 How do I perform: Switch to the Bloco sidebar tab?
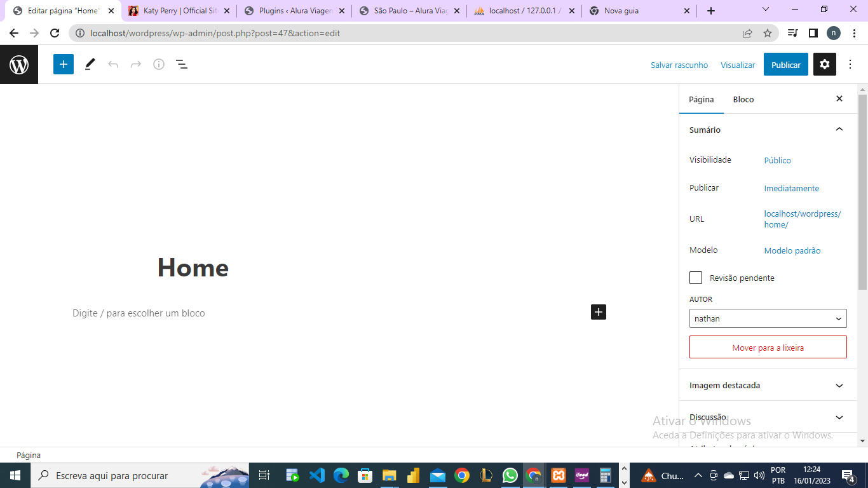(743, 99)
